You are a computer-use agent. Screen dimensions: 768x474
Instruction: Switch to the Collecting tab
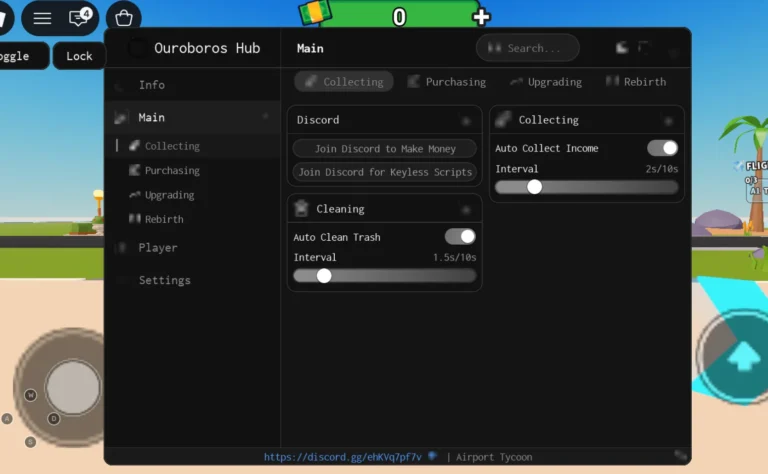point(344,82)
